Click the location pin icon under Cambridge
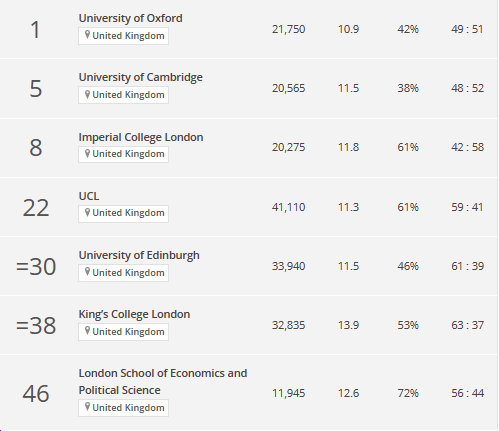 [87, 94]
